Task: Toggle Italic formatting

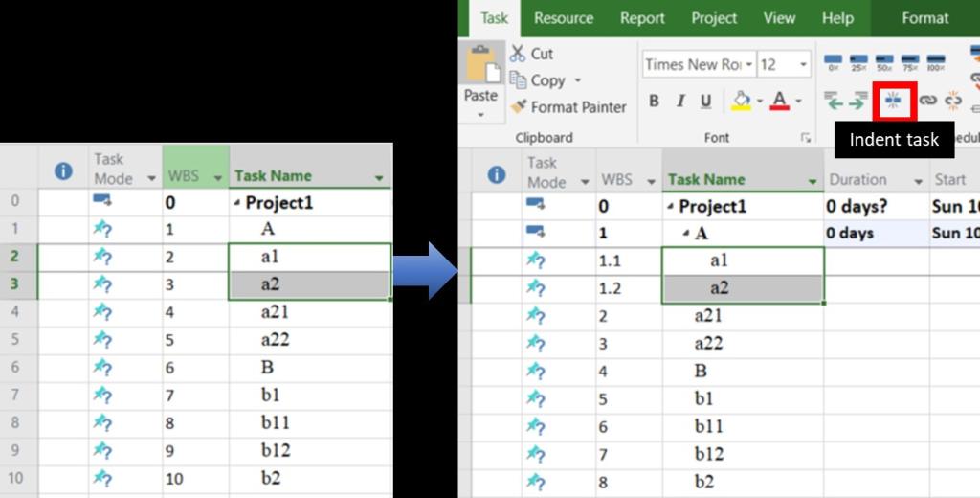Action: pyautogui.click(x=679, y=102)
